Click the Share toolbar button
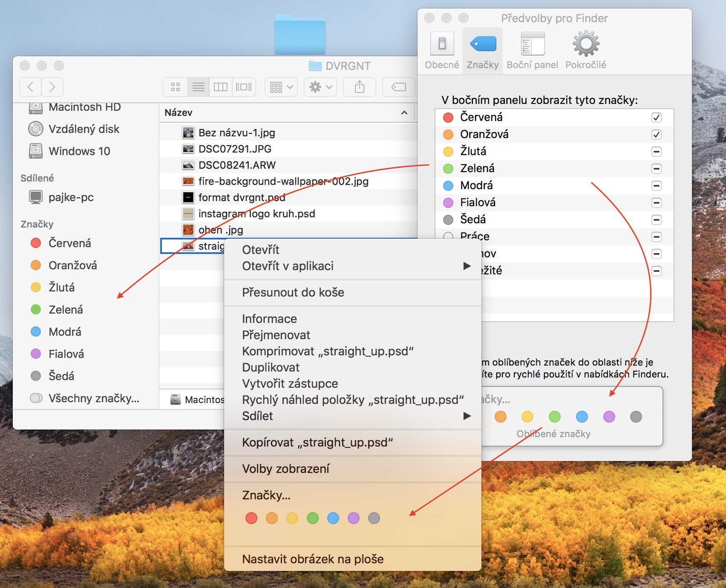The height and width of the screenshot is (588, 726). [360, 87]
